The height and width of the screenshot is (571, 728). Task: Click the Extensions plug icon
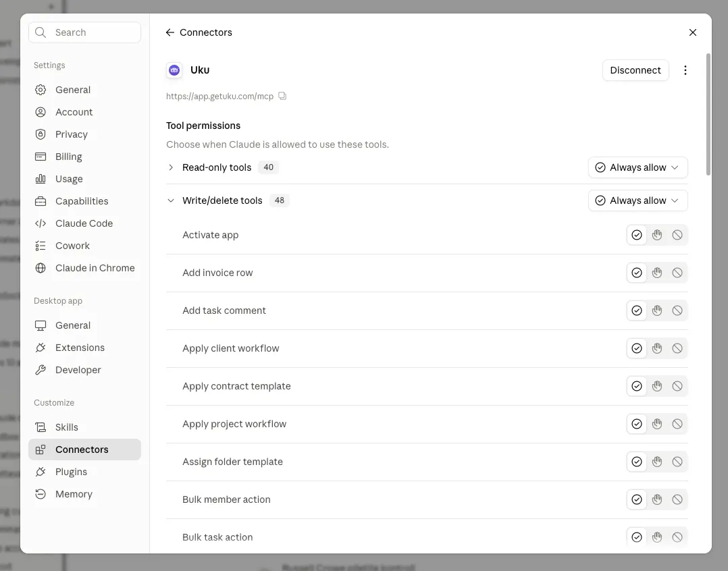[41, 348]
